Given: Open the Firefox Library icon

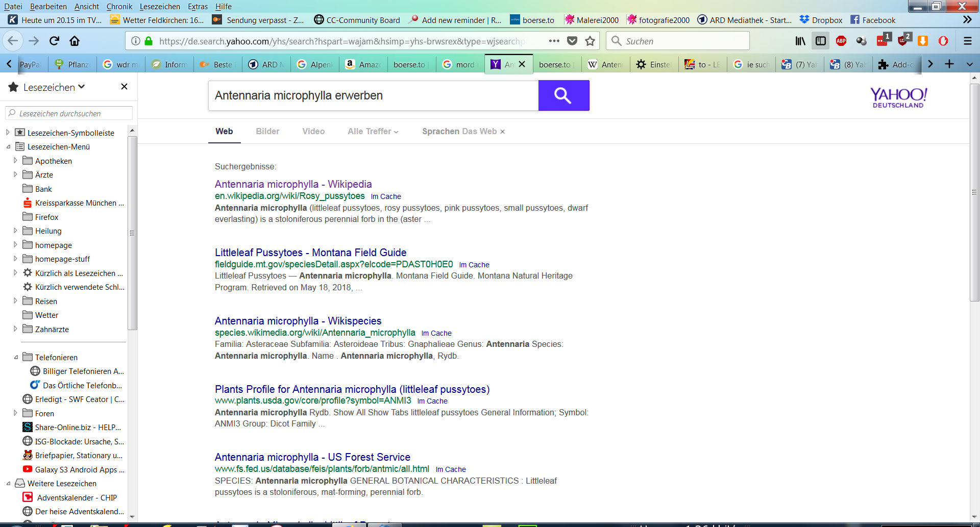Looking at the screenshot, I should (800, 41).
